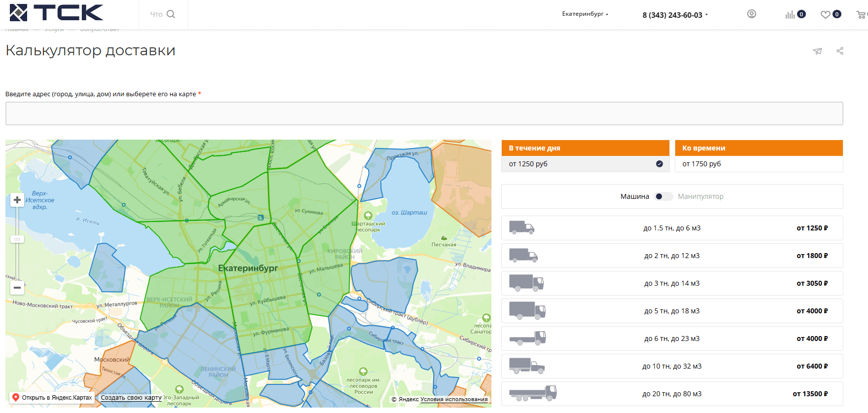This screenshot has width=868, height=413.
Task: Open the comparison chart icon
Action: click(790, 15)
